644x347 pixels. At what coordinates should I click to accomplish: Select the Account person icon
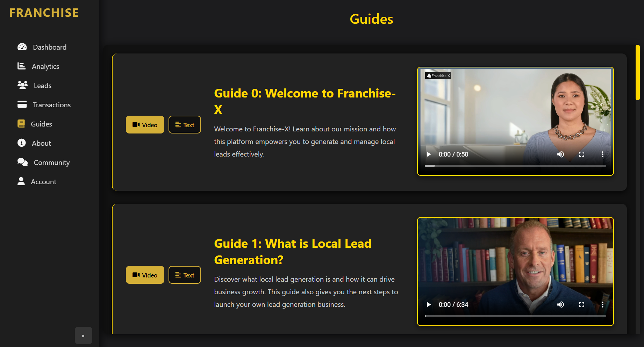click(21, 181)
